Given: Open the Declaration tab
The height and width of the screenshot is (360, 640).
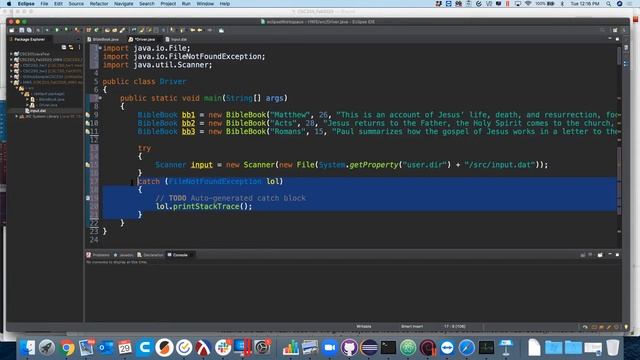Looking at the screenshot, I should 153,255.
